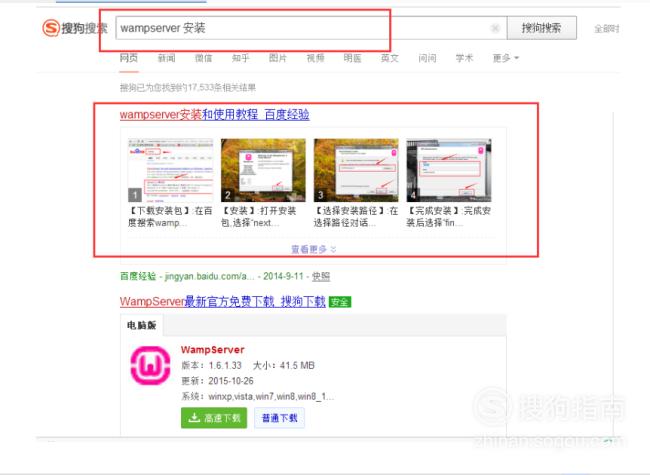Image resolution: width=650 pixels, height=475 pixels.
Task: Click the 普通下载 button
Action: 279,418
